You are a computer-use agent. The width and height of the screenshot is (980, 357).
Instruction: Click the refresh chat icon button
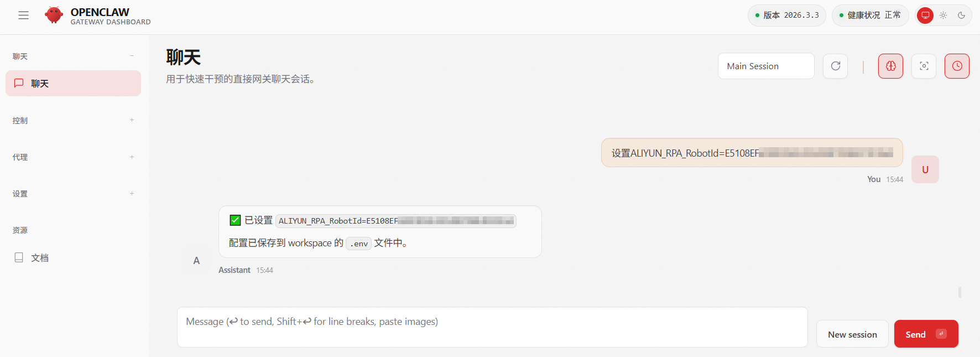tap(835, 66)
